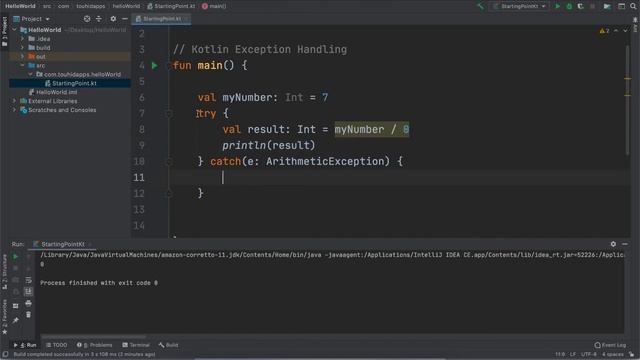Open the Problems tool window
The width and height of the screenshot is (640, 360).
[x=94, y=345]
